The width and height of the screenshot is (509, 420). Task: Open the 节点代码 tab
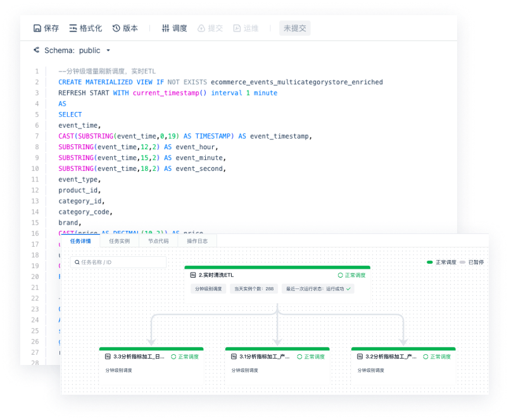158,241
